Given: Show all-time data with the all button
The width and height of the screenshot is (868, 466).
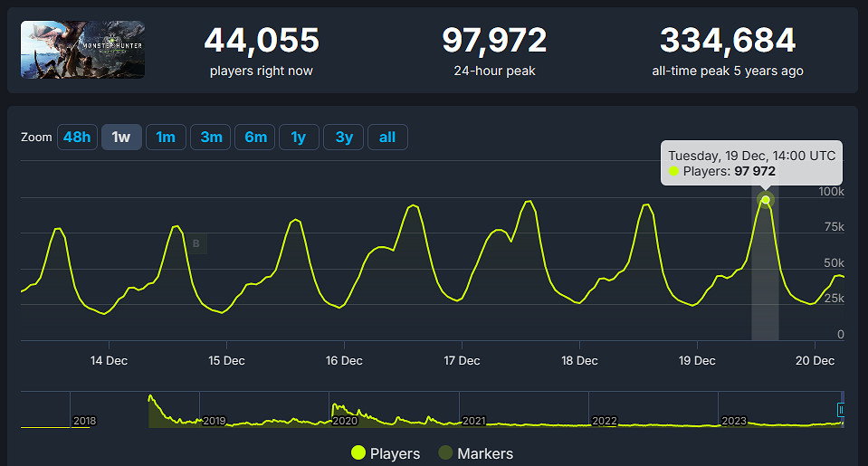Looking at the screenshot, I should [x=387, y=138].
